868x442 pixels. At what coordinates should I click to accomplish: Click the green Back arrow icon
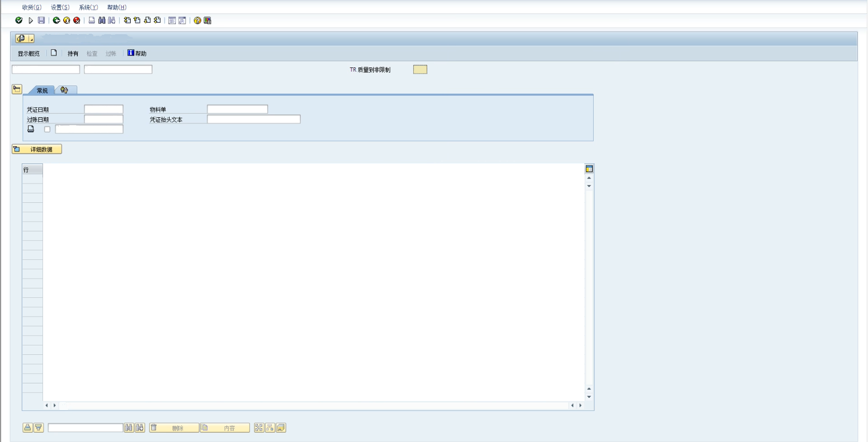point(57,20)
